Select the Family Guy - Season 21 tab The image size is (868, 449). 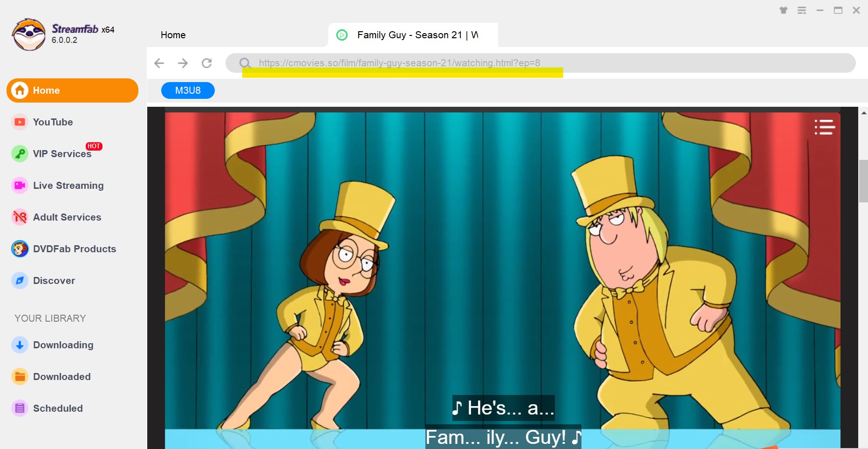pos(413,35)
